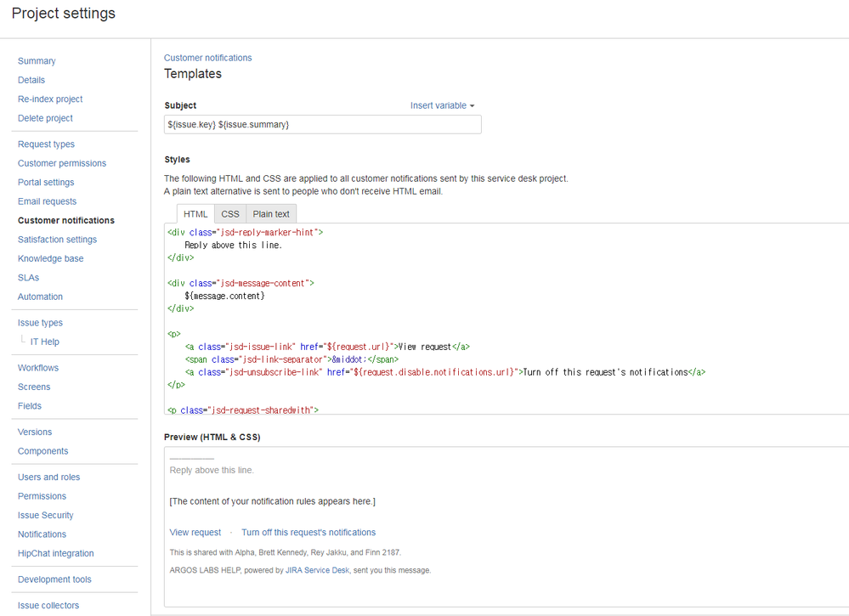849x616 pixels.
Task: Open Components page
Action: tap(42, 451)
